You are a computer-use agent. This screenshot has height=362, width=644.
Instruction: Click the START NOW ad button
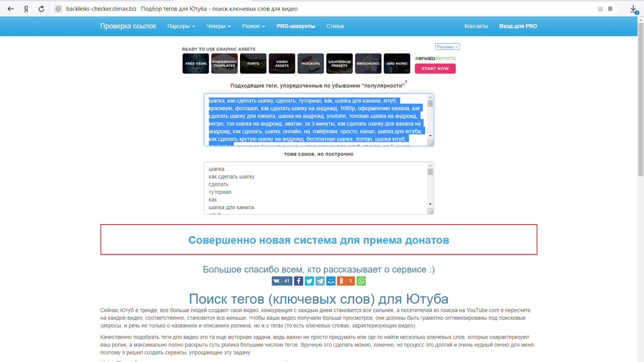pyautogui.click(x=435, y=68)
